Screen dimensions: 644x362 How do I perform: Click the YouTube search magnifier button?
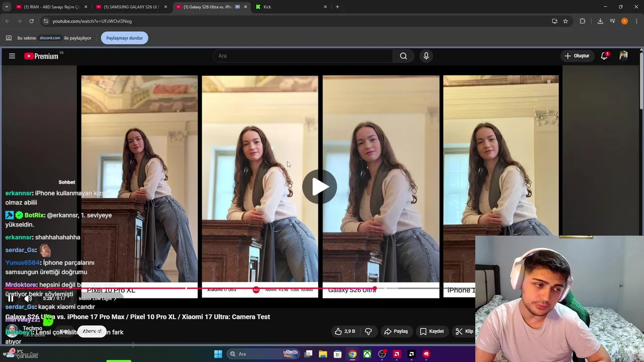(404, 56)
